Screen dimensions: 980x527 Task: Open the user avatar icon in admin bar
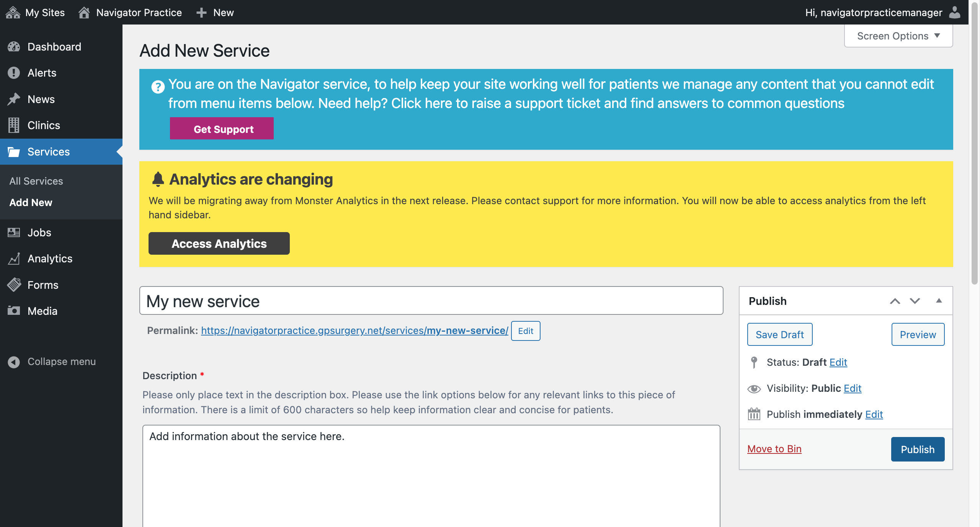(x=955, y=12)
